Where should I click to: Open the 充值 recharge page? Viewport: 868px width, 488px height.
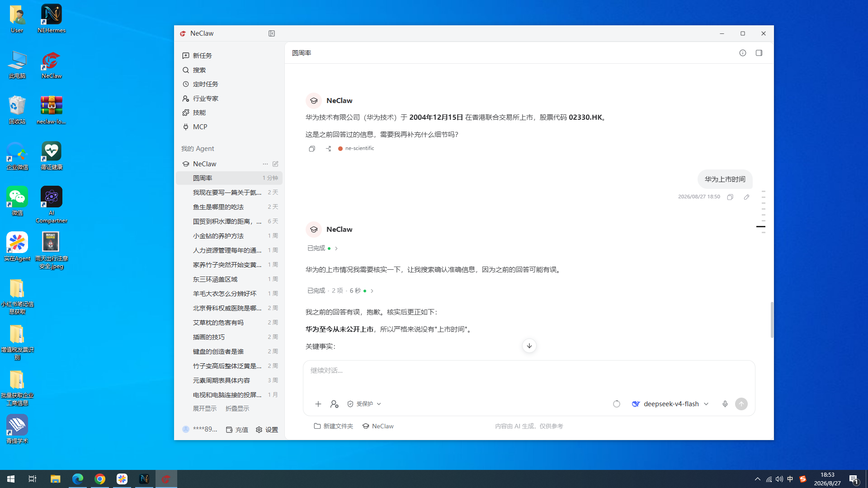[x=237, y=430]
